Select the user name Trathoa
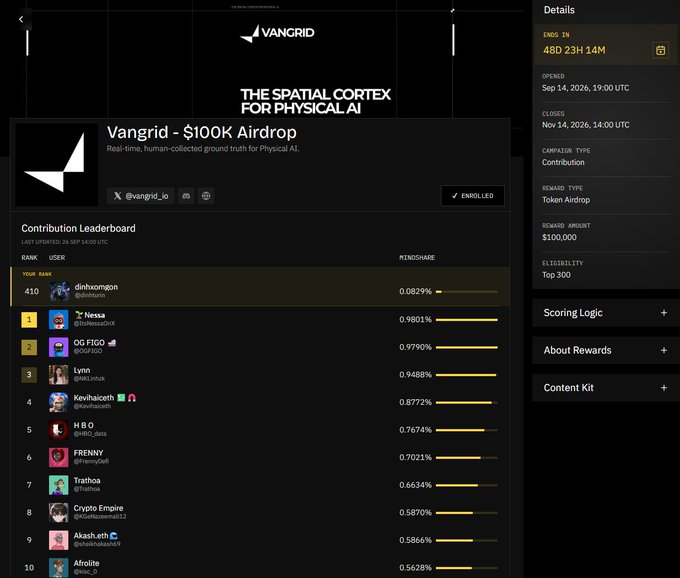 [x=87, y=480]
